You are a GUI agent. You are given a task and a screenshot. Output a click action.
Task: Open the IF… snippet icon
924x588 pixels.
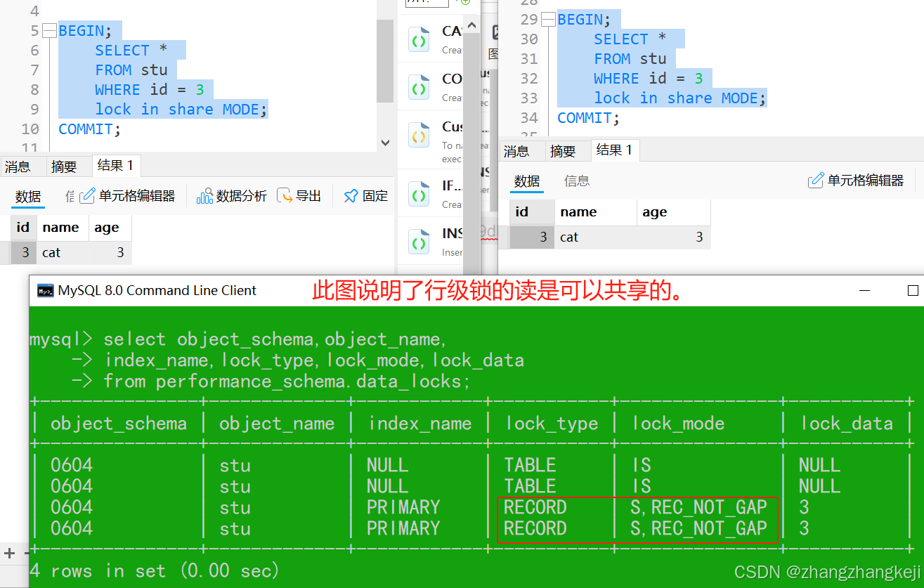419,194
